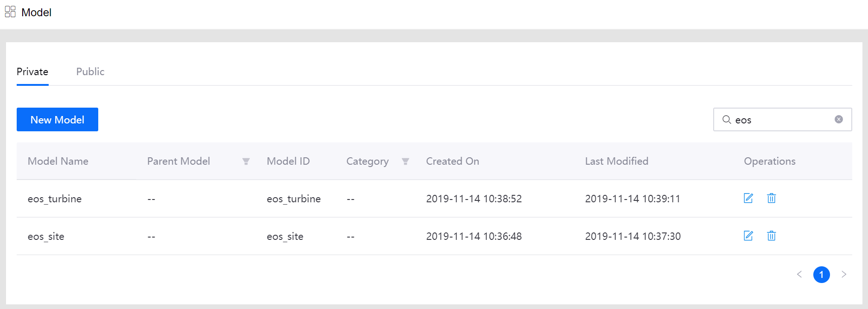Screen dimensions: 868x309
Task: Click the Model grid icon in header
Action: [10, 12]
